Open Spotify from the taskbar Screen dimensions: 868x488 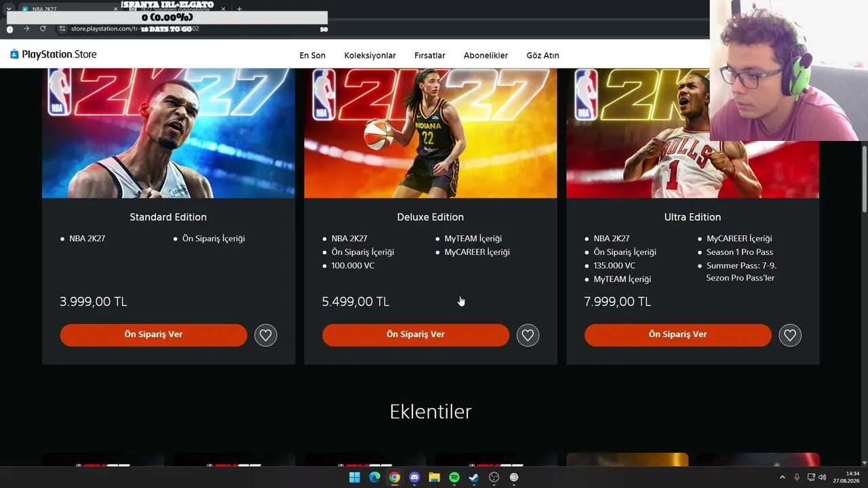tap(454, 477)
